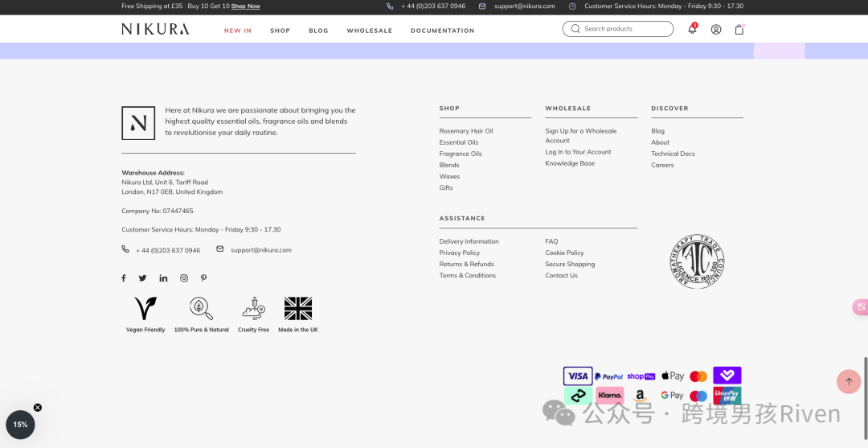Click the Aromatherapy Trade Council seal

click(697, 261)
